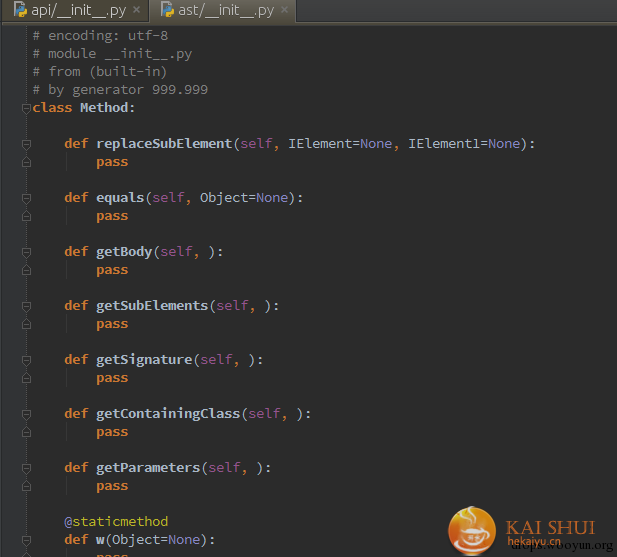Collapse the static method w definition
The height and width of the screenshot is (557, 617).
(x=26, y=540)
